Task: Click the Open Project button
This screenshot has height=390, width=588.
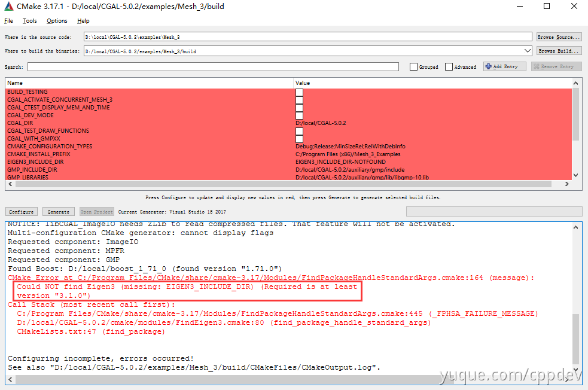Action: [97, 212]
